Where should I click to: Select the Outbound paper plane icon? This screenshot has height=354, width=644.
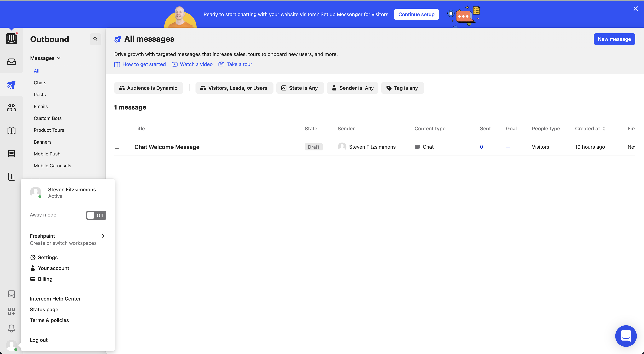(x=11, y=85)
